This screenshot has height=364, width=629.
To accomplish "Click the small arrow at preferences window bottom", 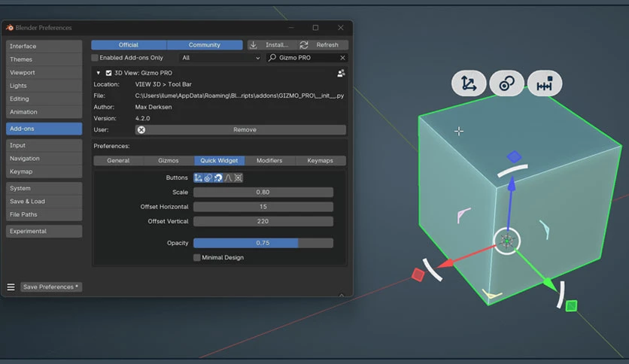I will coord(342,295).
